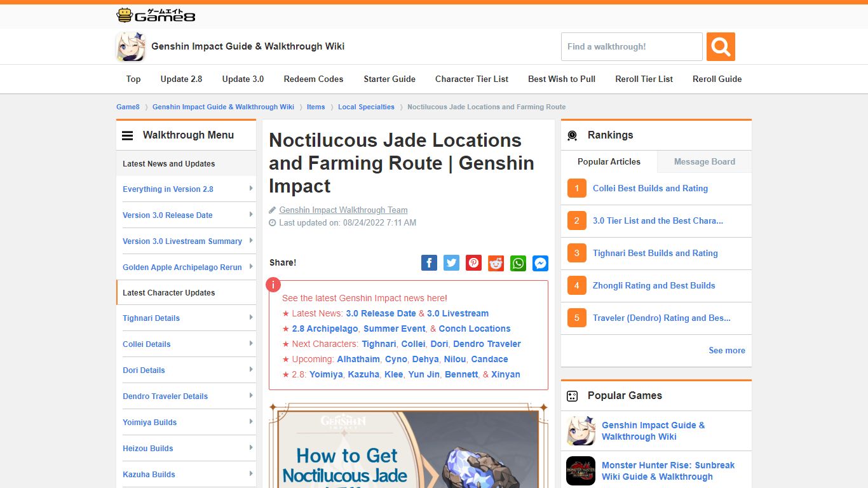Open Update 3.0 in navigation bar
Screen dimensions: 868x488
point(243,79)
